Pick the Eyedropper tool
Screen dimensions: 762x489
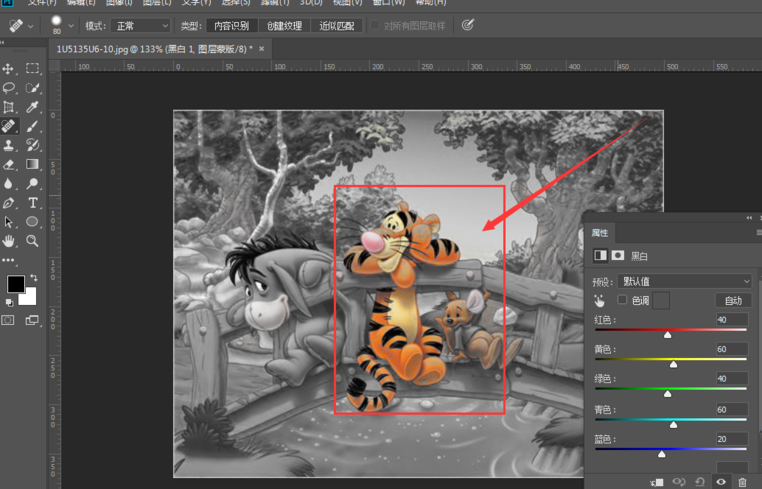32,107
